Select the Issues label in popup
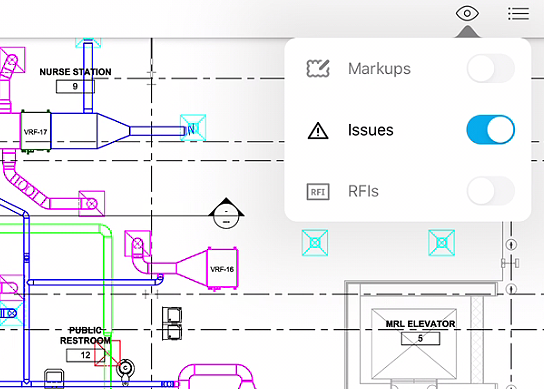 point(371,130)
